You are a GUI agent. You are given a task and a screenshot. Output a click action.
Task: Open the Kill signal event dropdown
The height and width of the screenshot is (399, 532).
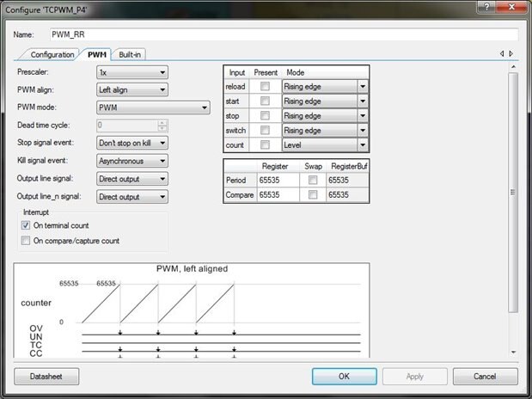[131, 161]
